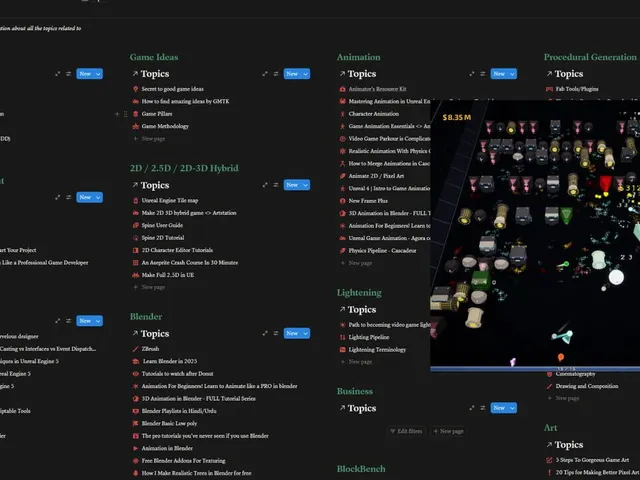Click New in the Game Ideas section
The width and height of the screenshot is (640, 480).
point(292,74)
